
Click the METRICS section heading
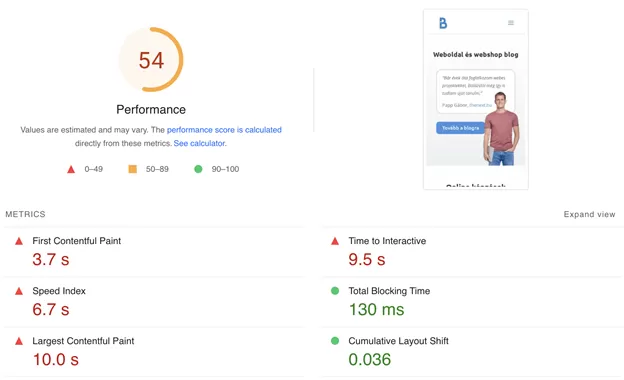click(x=25, y=214)
